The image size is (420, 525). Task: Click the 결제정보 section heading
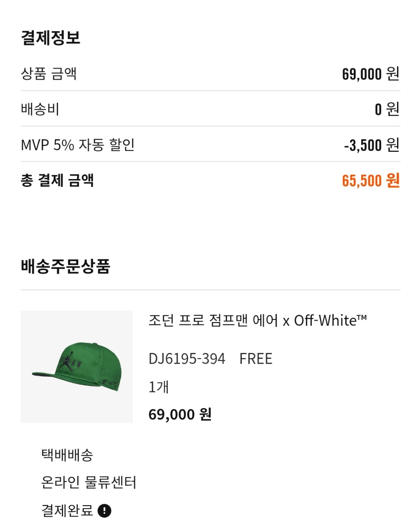(51, 38)
